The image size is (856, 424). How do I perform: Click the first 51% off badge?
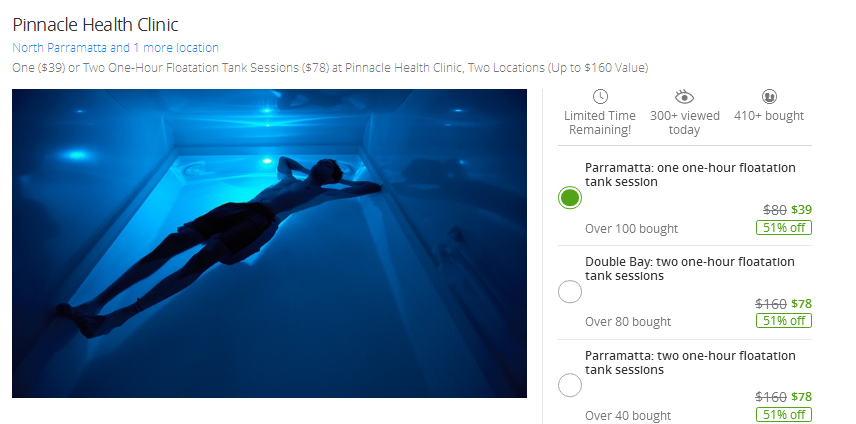coord(783,228)
